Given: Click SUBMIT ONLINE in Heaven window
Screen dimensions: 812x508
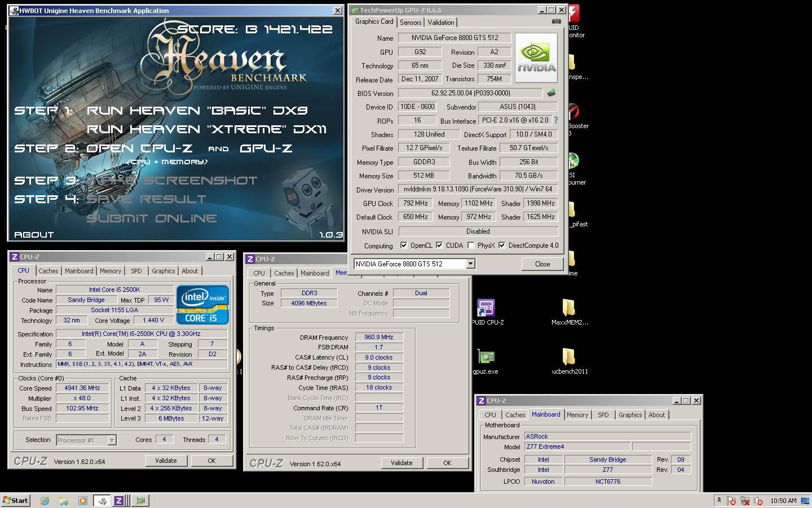Looking at the screenshot, I should pos(152,218).
